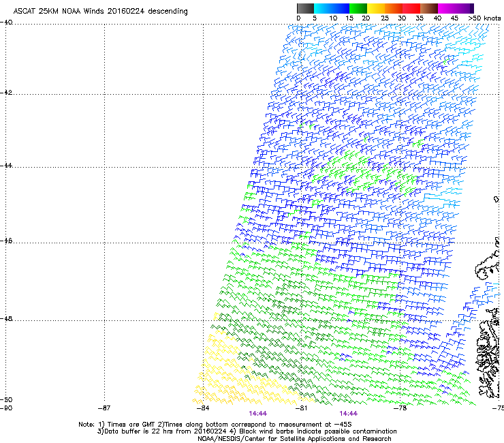Click the -90 longitude axis label
The height and width of the screenshot is (443, 504).
[6, 408]
